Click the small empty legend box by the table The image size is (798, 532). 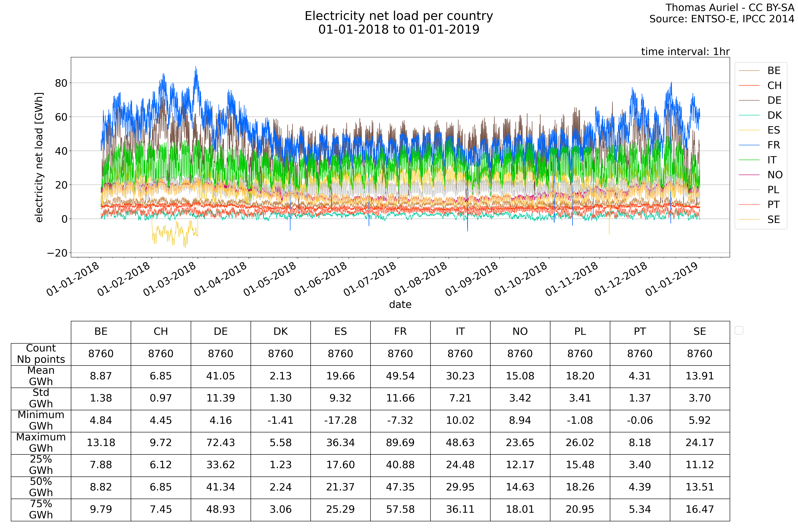pyautogui.click(x=739, y=330)
